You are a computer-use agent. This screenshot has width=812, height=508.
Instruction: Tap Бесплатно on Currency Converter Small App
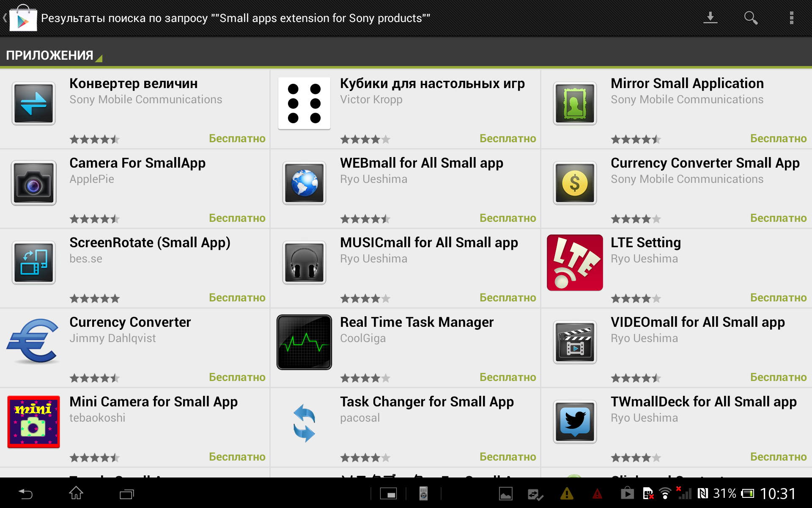pos(778,218)
